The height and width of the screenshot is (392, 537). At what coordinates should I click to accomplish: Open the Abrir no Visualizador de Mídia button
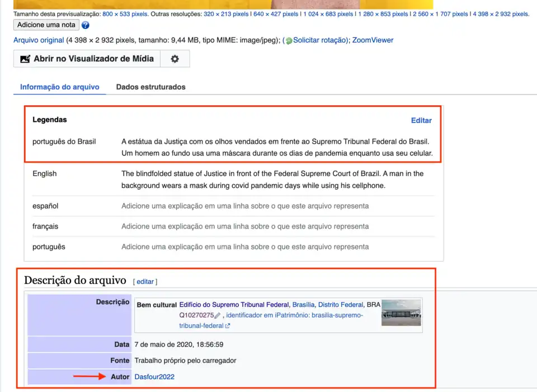point(87,59)
